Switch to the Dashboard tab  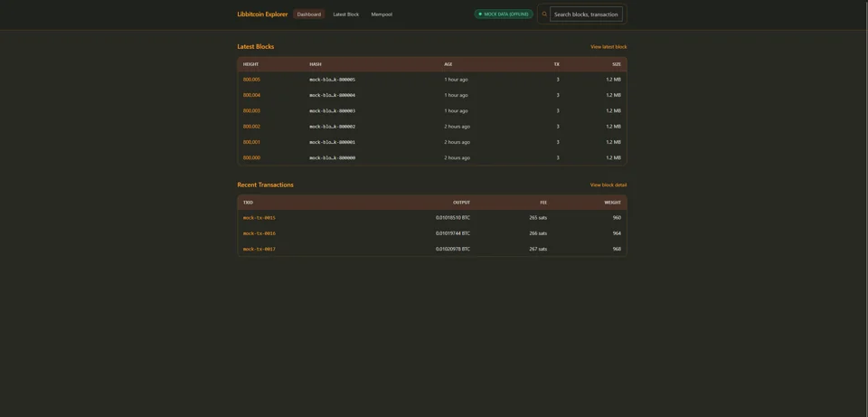[309, 14]
